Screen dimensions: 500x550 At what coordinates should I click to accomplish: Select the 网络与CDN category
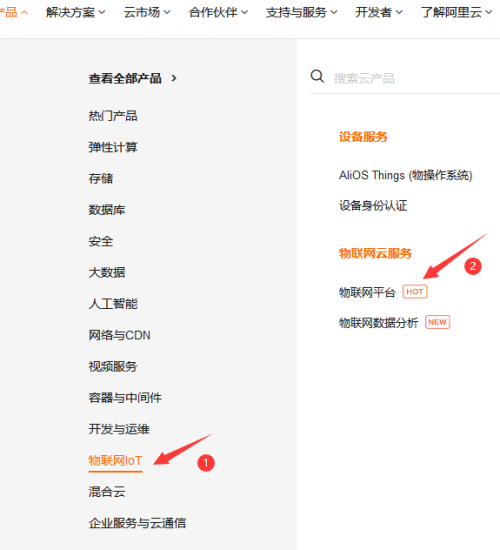pyautogui.click(x=119, y=335)
